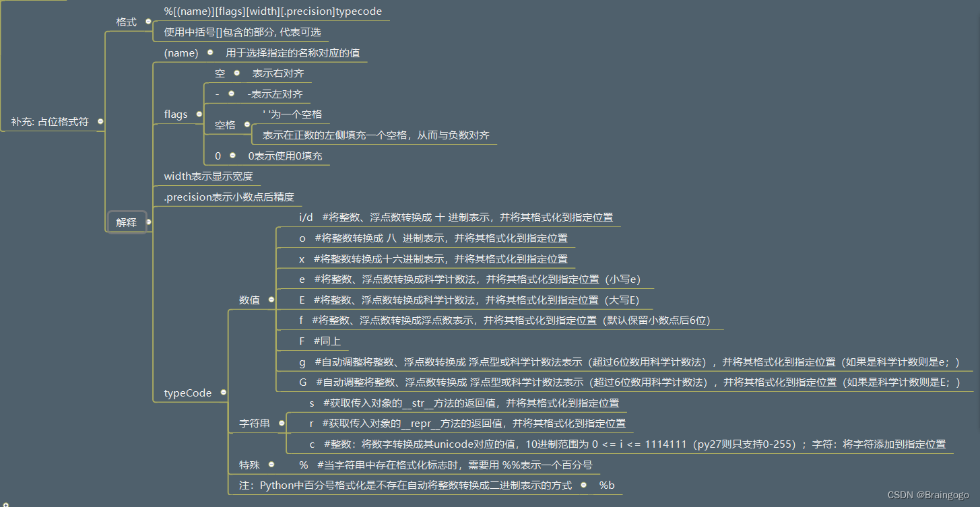Select the %b node
The image size is (980, 507).
pyautogui.click(x=607, y=485)
